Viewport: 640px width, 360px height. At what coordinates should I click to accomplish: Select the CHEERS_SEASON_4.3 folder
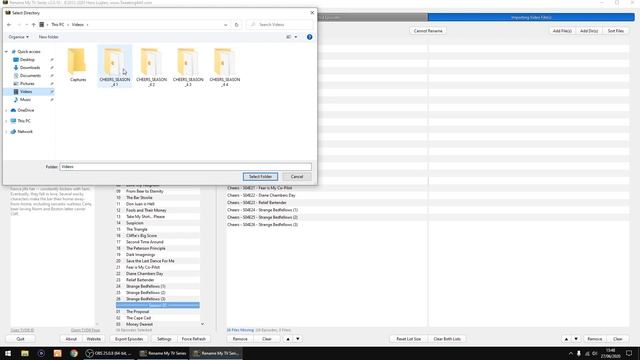click(x=188, y=67)
